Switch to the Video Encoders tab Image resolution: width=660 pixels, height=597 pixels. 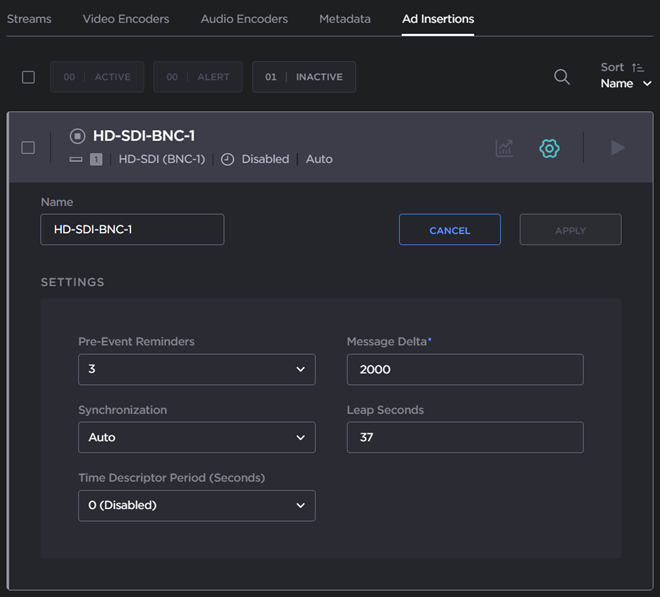(126, 19)
